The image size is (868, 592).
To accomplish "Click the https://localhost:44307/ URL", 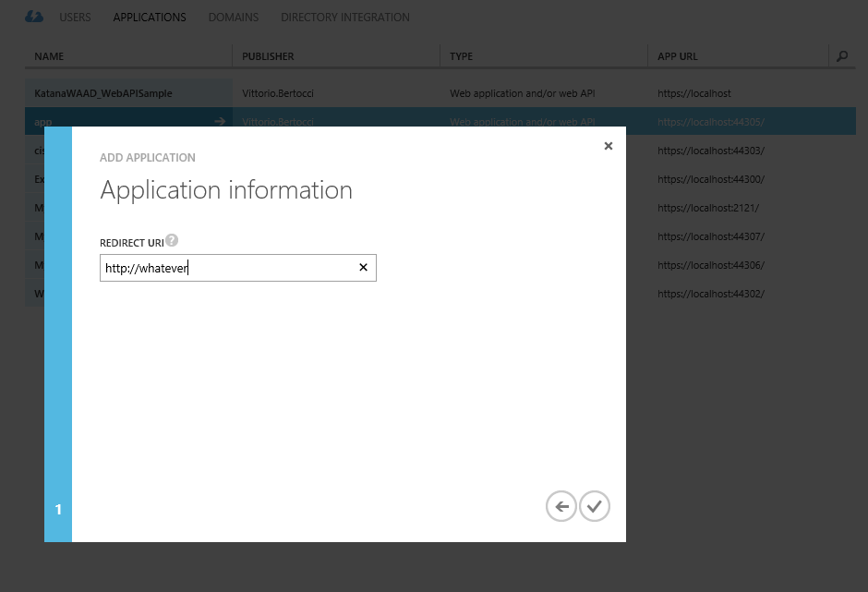I will click(x=711, y=236).
